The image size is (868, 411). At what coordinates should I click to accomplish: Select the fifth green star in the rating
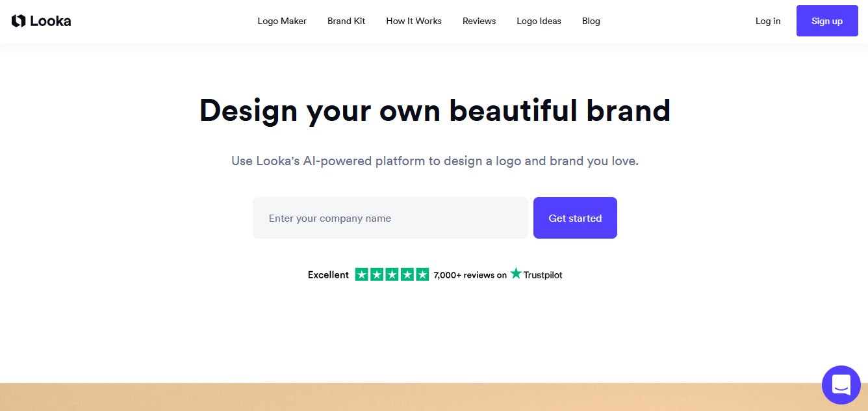[421, 274]
